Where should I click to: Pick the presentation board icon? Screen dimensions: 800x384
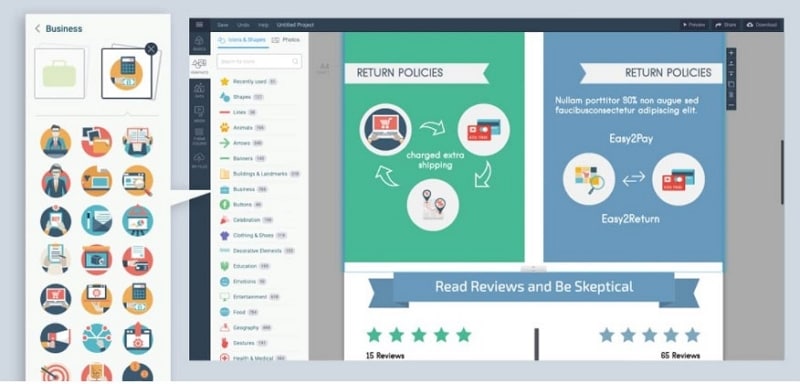pos(138,220)
